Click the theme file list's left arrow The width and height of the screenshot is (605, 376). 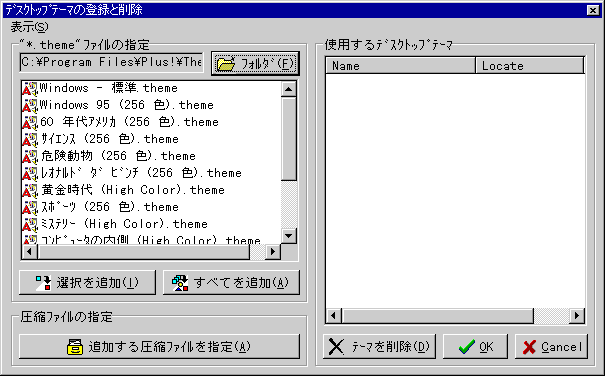29,252
